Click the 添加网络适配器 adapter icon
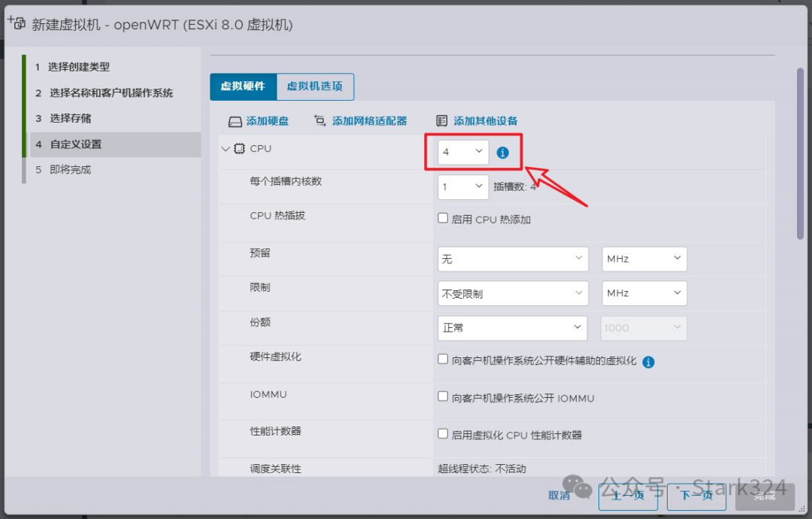This screenshot has height=519, width=812. 319,120
